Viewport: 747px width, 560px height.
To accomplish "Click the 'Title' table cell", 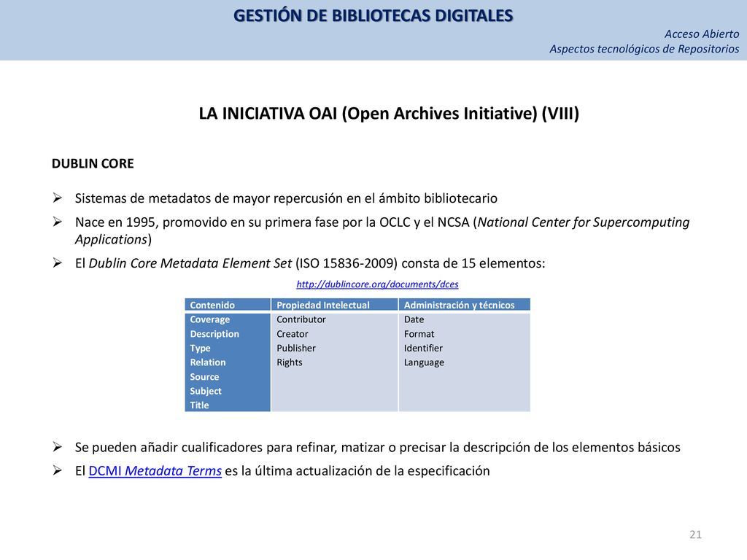I will click(x=199, y=405).
